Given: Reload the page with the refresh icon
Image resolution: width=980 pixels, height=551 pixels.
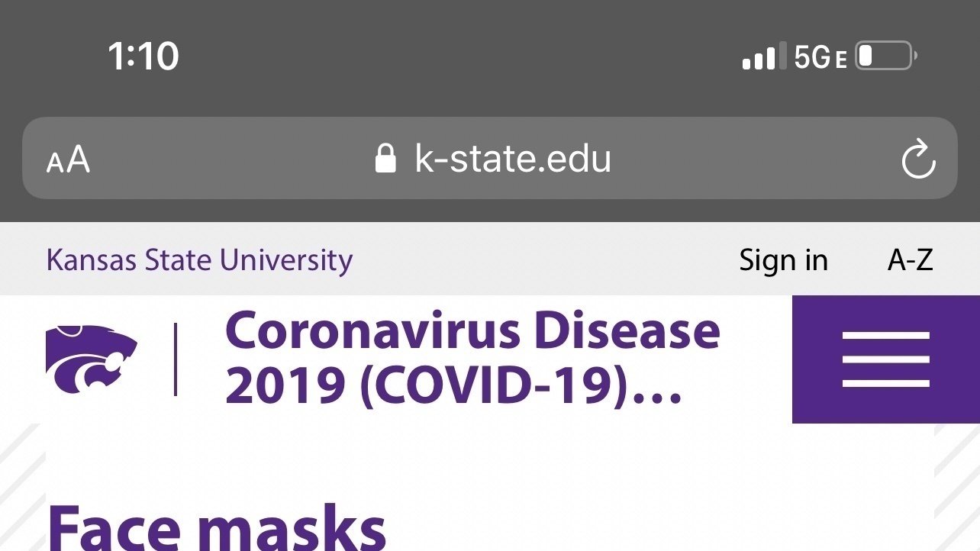Looking at the screenshot, I should point(919,159).
